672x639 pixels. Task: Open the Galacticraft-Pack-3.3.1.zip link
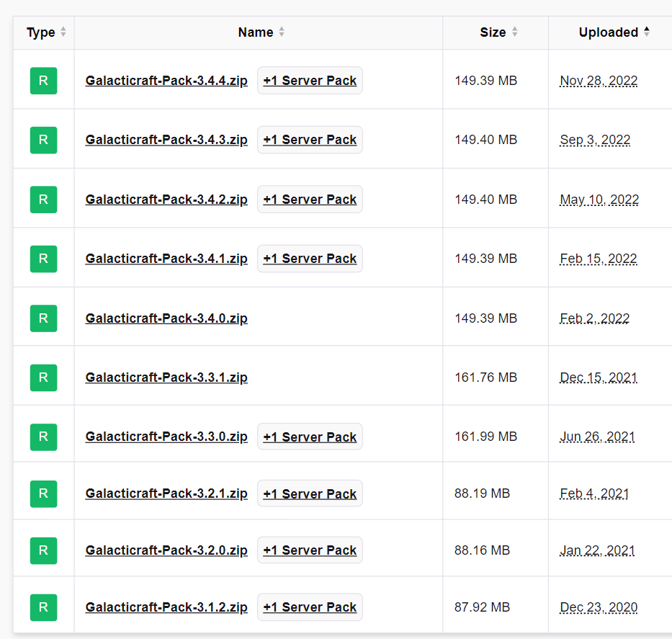point(166,377)
